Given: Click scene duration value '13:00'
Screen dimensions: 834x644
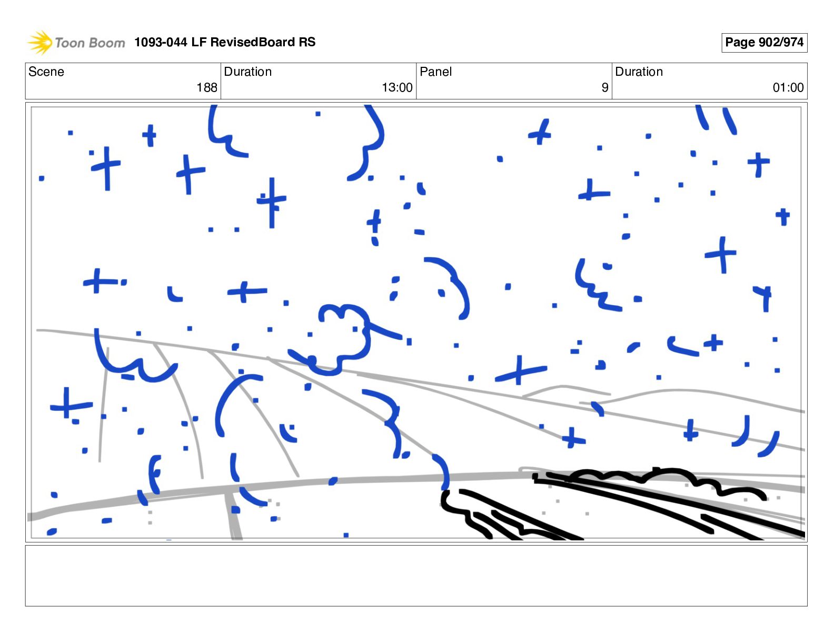Looking at the screenshot, I should pyautogui.click(x=397, y=88).
